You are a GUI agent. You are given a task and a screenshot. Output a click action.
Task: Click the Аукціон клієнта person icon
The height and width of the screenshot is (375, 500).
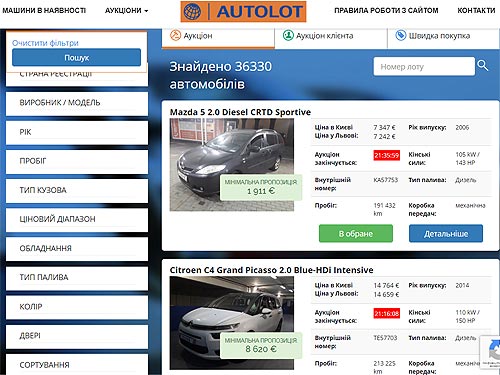(288, 35)
